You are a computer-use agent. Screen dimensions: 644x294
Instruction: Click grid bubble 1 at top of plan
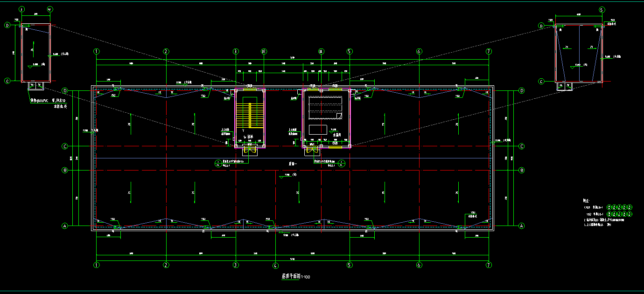tap(96, 51)
